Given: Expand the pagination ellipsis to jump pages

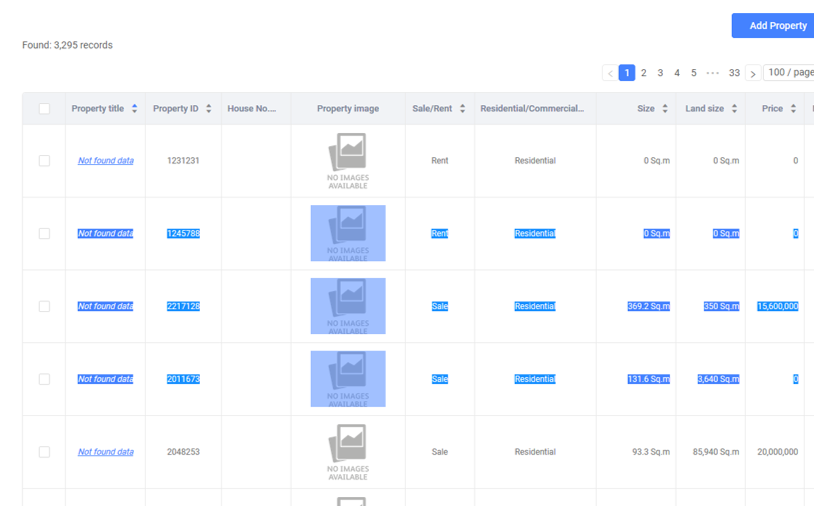Looking at the screenshot, I should click(712, 73).
